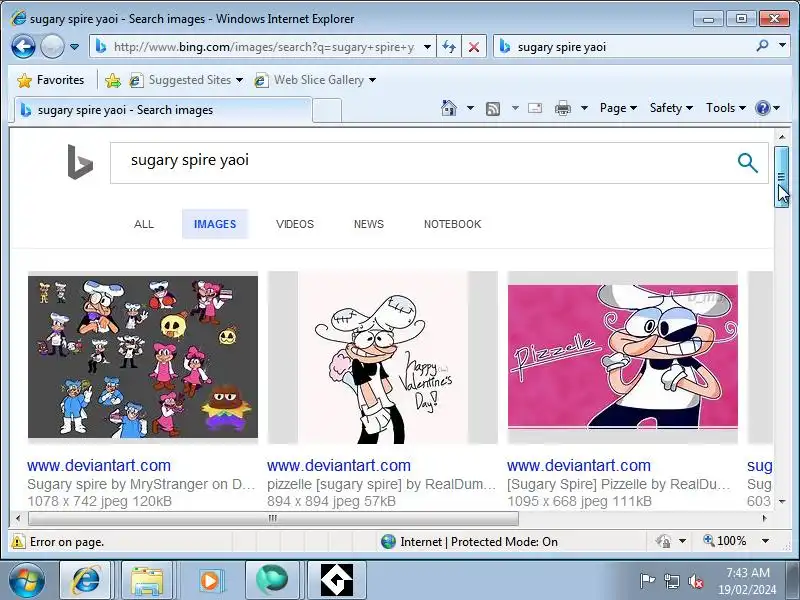Click the teal Bing search magnifier button
Viewport: 800px width, 600px height.
pyautogui.click(x=747, y=163)
